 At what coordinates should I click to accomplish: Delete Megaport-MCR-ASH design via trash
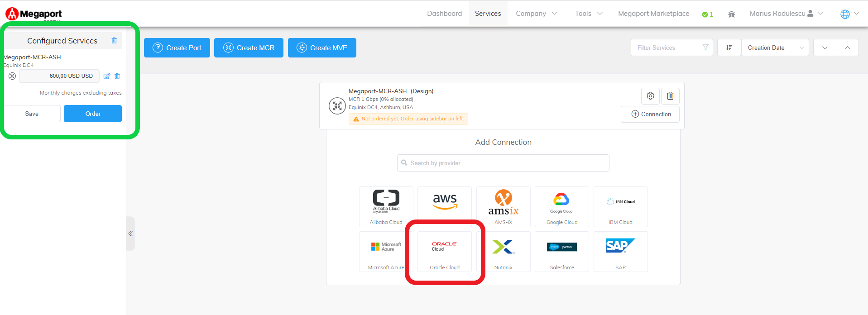coord(670,96)
